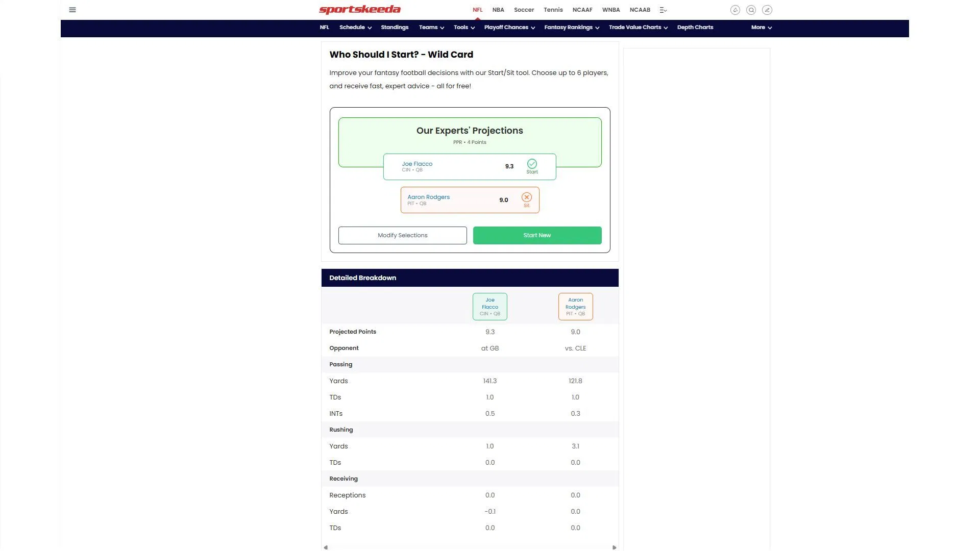
Task: Open the Fantasy Rankings dropdown
Action: [571, 28]
